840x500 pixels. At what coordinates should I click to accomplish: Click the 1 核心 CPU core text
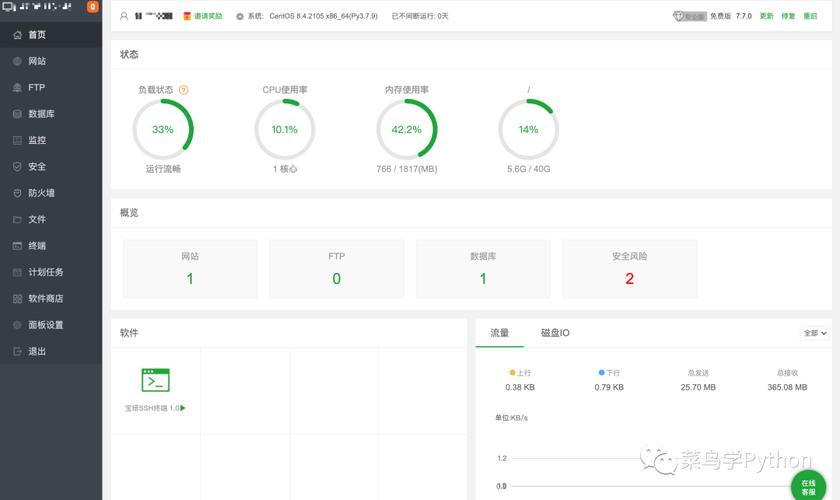(x=284, y=169)
